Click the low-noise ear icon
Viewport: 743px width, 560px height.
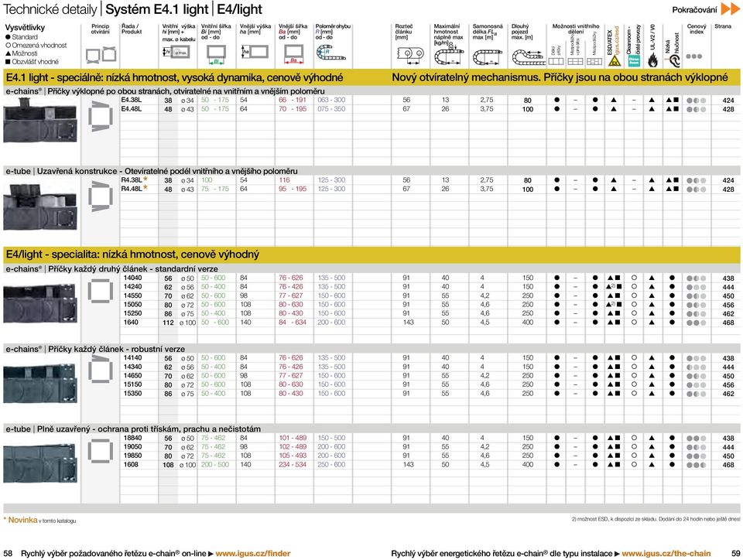673,60
